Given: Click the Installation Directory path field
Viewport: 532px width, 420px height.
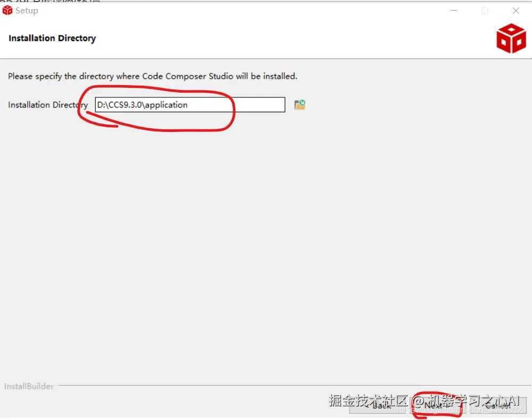Looking at the screenshot, I should (x=190, y=104).
